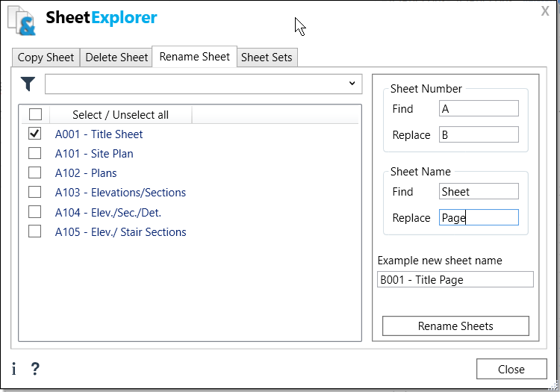Switch to the Copy Sheet tab

pyautogui.click(x=46, y=57)
